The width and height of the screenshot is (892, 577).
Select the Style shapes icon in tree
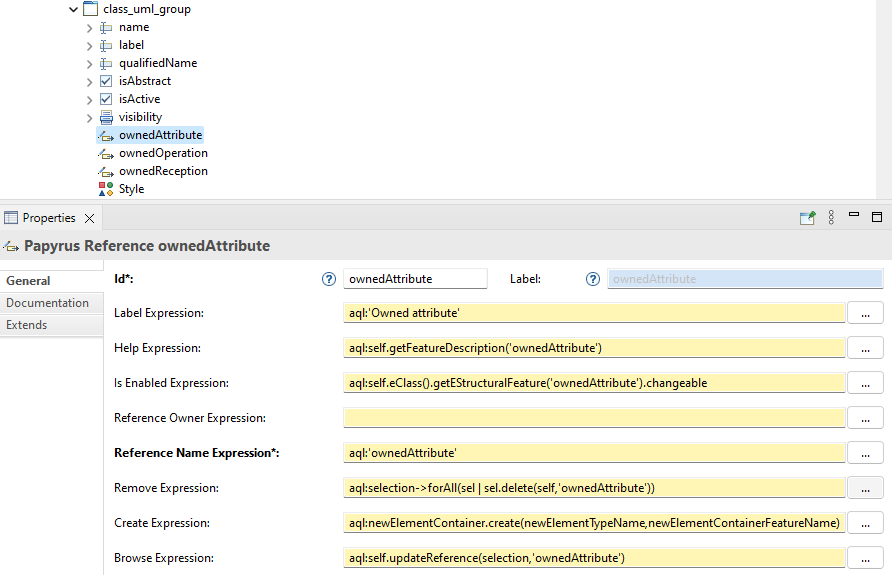tap(106, 189)
